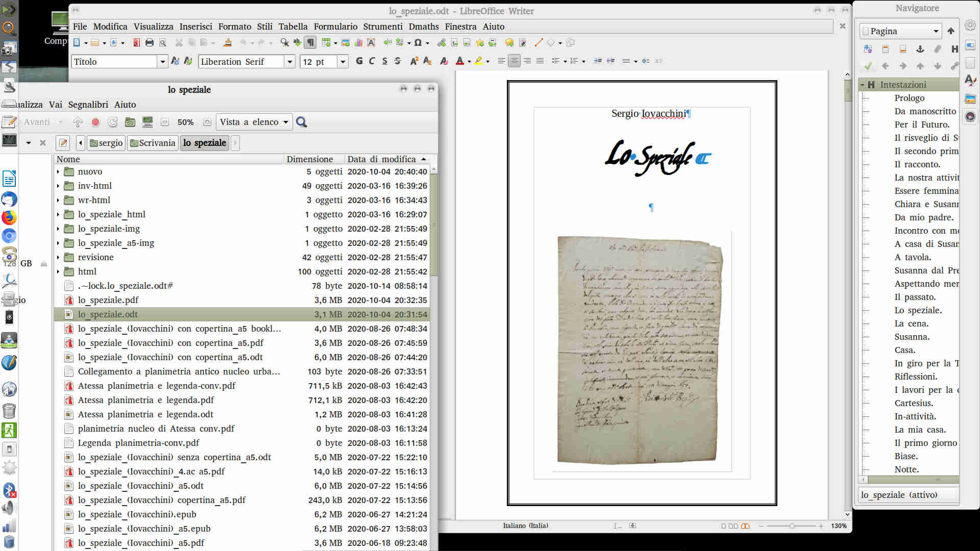This screenshot has width=980, height=551.
Task: Apply subscript formatting
Action: pyautogui.click(x=427, y=61)
